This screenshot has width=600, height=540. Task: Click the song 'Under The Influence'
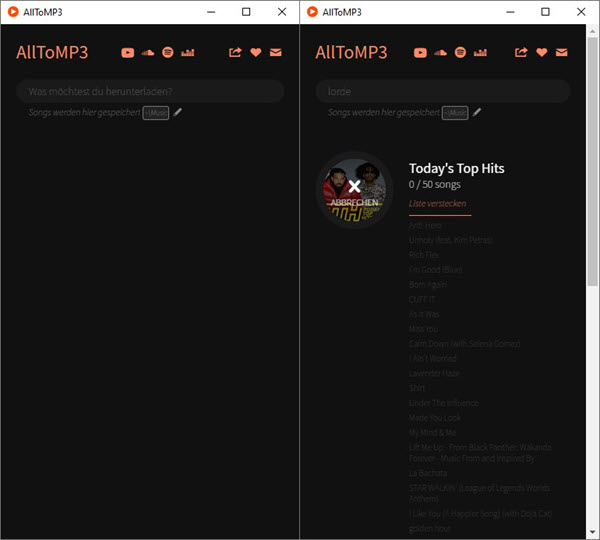pos(443,403)
